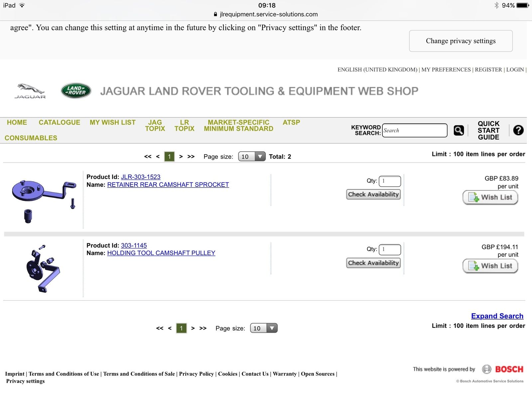Click the Land Rover logo

click(x=76, y=90)
